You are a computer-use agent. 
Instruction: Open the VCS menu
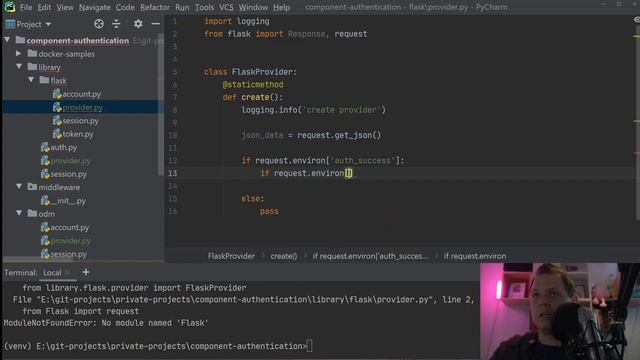coord(226,7)
